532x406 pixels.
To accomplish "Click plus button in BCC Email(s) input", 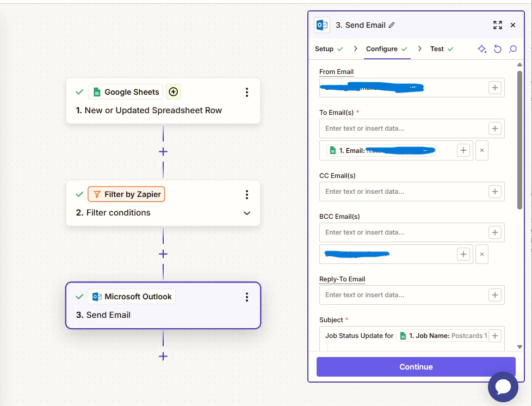I will click(x=494, y=232).
